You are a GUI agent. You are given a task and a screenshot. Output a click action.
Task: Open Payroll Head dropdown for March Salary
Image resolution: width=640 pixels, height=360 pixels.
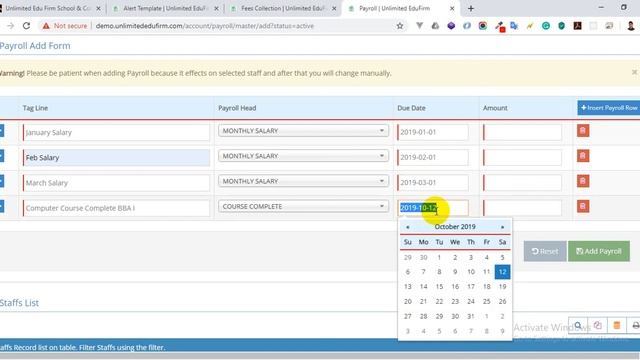(x=303, y=181)
